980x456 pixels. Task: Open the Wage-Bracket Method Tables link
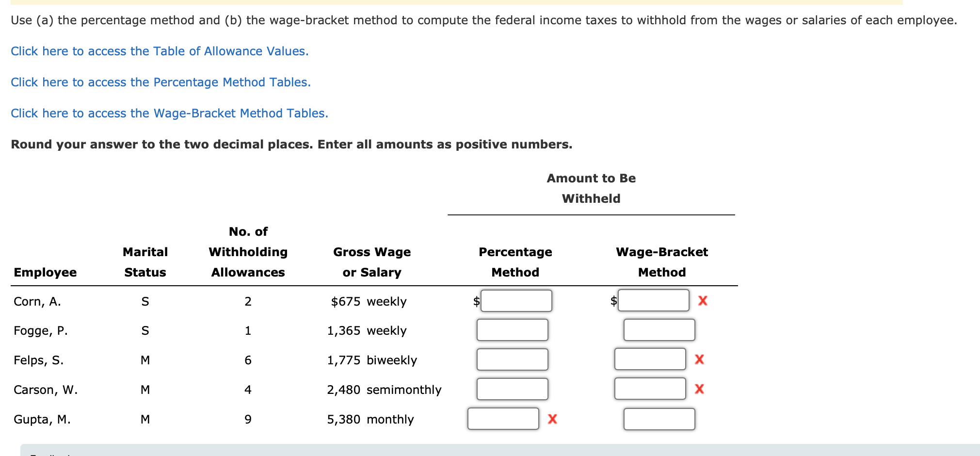[169, 113]
